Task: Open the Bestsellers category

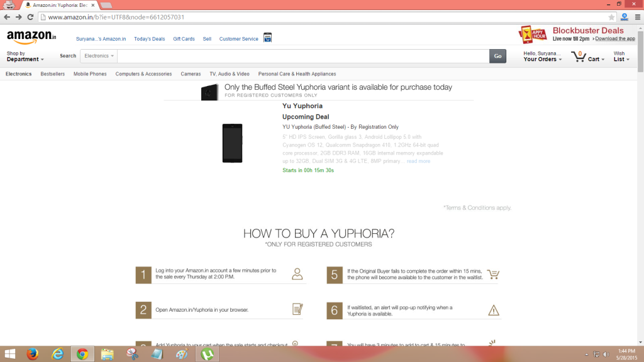Action: [53, 74]
